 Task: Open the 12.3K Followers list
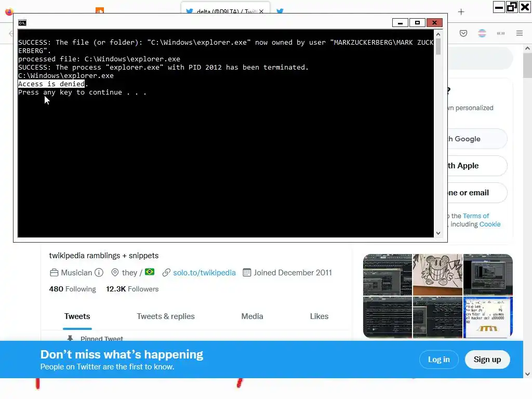[132, 289]
